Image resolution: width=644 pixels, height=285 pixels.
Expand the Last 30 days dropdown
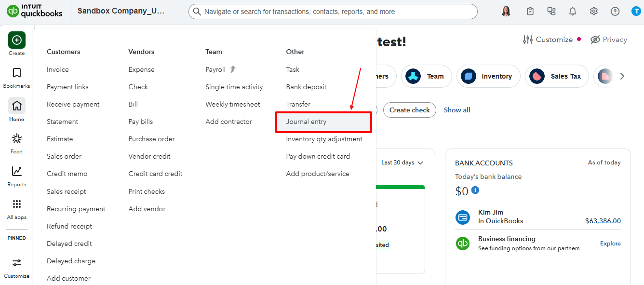tap(402, 163)
